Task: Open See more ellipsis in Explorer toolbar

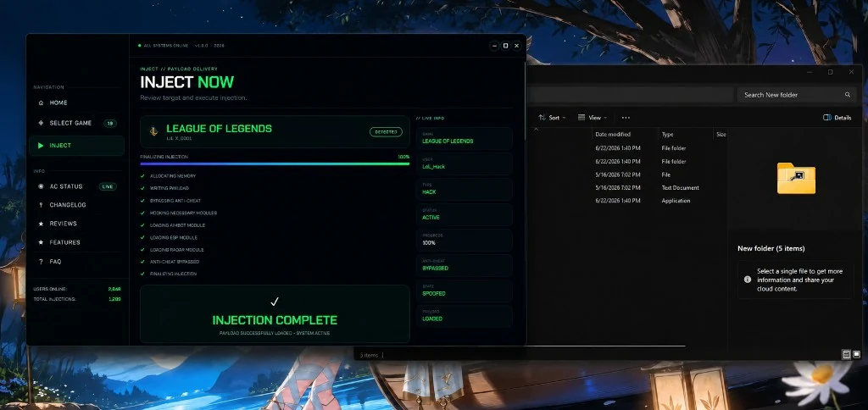Action: pos(626,118)
